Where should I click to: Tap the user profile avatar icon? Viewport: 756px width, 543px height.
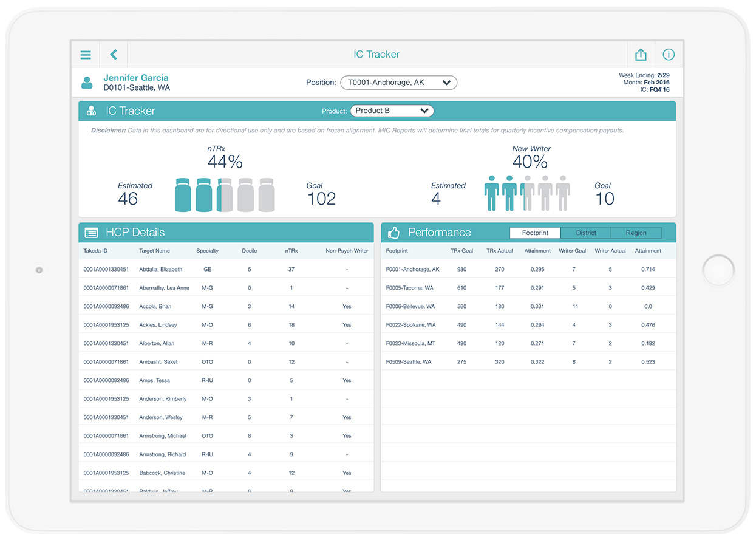[87, 83]
